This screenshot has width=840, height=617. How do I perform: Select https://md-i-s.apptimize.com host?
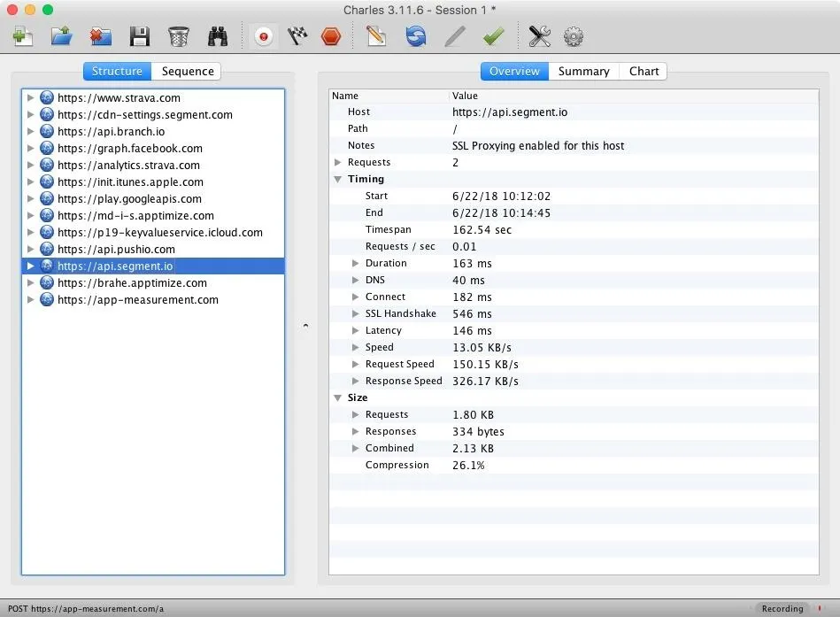click(x=135, y=215)
